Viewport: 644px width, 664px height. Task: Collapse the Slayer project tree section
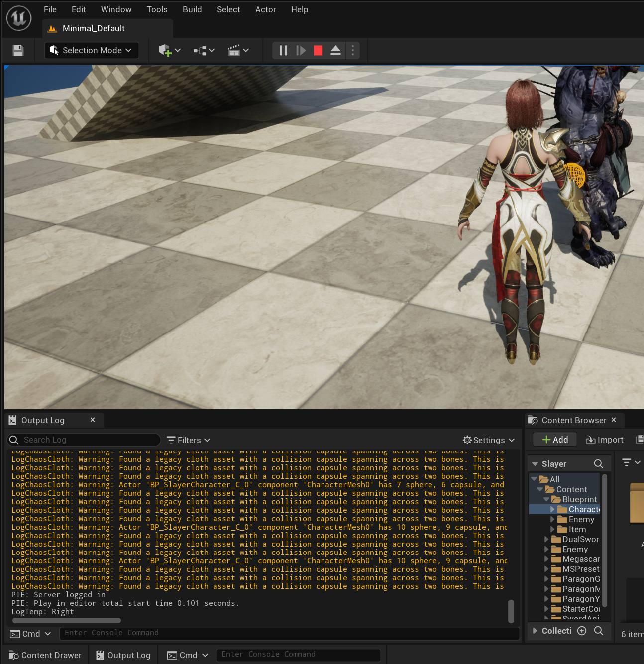point(535,464)
